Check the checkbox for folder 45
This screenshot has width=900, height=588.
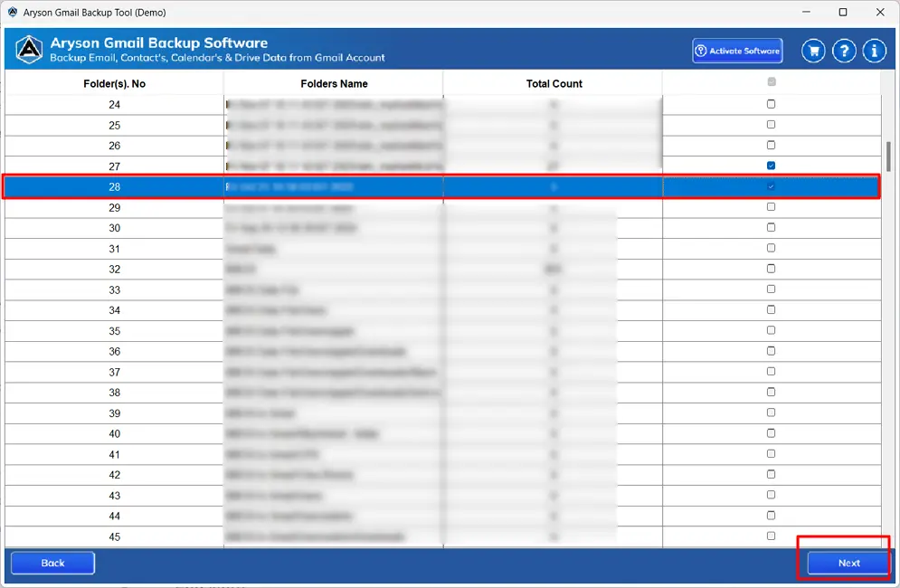tap(771, 536)
